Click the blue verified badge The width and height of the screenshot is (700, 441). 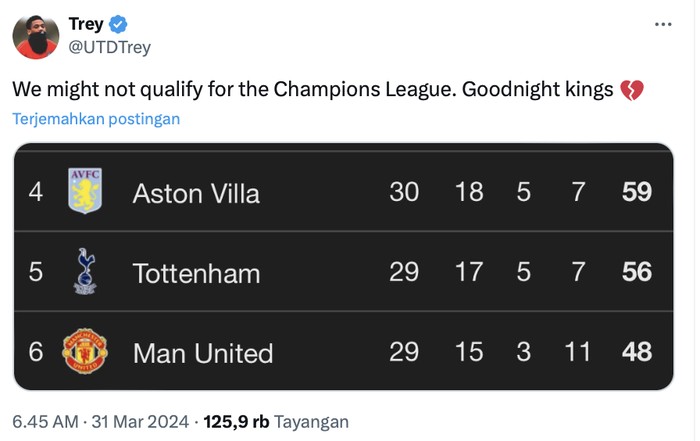click(117, 25)
